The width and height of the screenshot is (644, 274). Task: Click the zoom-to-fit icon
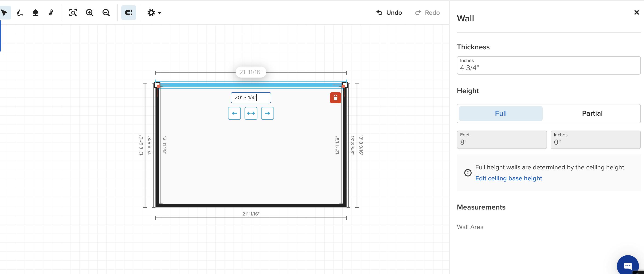coord(73,12)
